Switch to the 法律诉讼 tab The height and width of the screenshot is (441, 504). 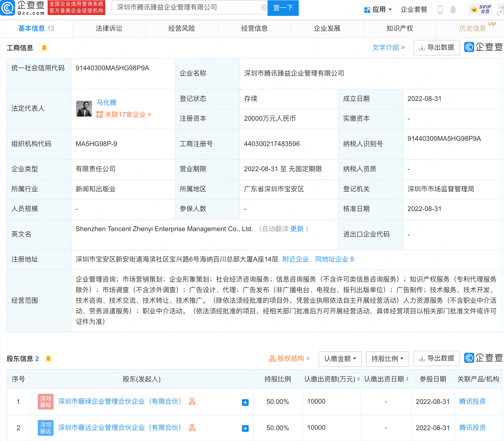pos(109,28)
